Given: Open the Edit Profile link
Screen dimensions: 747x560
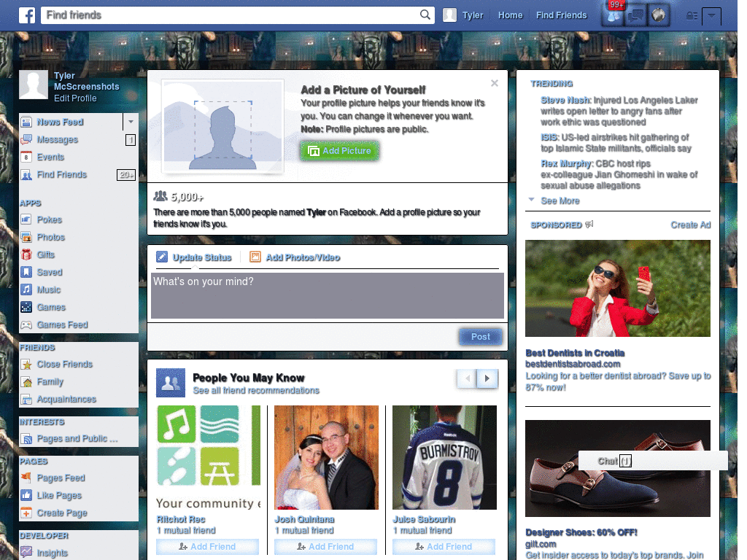Looking at the screenshot, I should (75, 98).
